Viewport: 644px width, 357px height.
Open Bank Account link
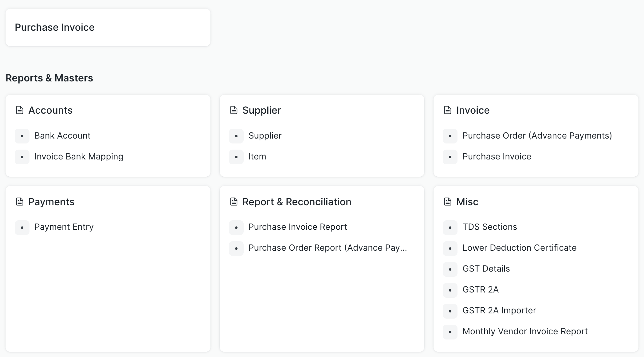(62, 136)
